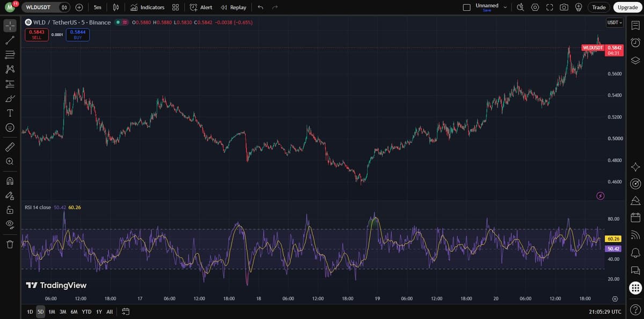Open the Fibonacci retracement tools
The width and height of the screenshot is (644, 319).
coord(10,55)
